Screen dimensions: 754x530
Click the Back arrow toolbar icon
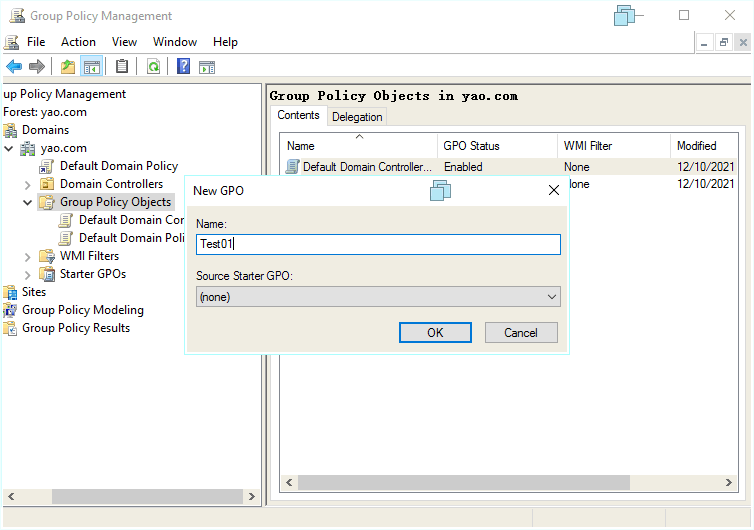(14, 67)
